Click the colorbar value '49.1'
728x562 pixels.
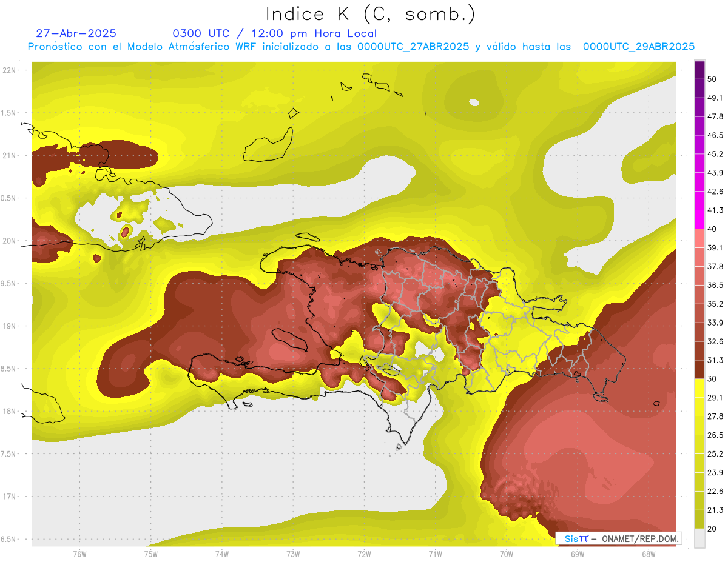click(x=715, y=98)
